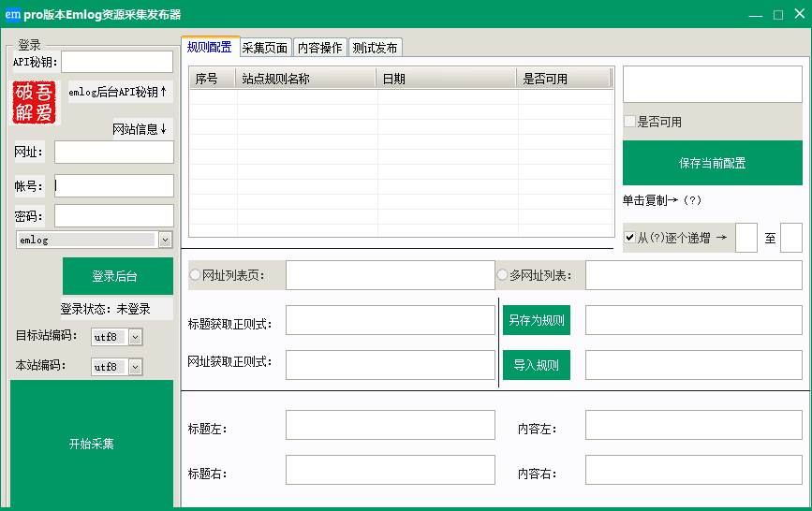Switch to the 规则配置 tab
Image resolution: width=812 pixels, height=511 pixels.
[x=209, y=47]
